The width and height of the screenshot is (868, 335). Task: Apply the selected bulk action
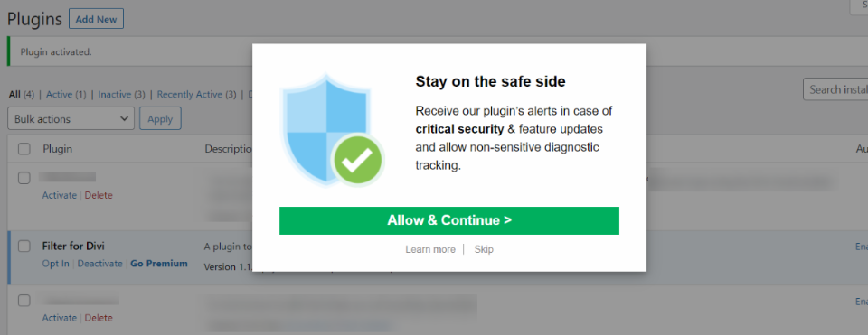coord(160,119)
